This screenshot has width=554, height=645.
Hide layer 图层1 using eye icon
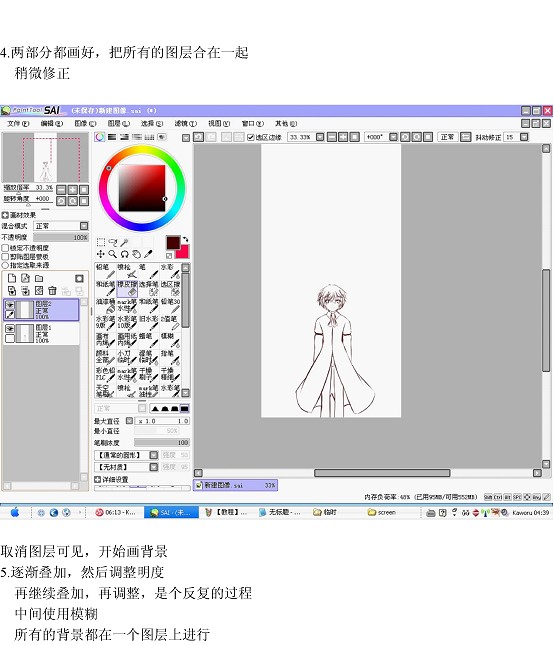click(10, 328)
